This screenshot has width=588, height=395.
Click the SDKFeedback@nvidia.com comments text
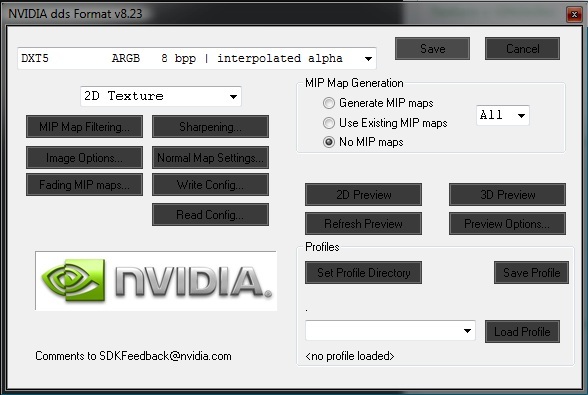133,356
